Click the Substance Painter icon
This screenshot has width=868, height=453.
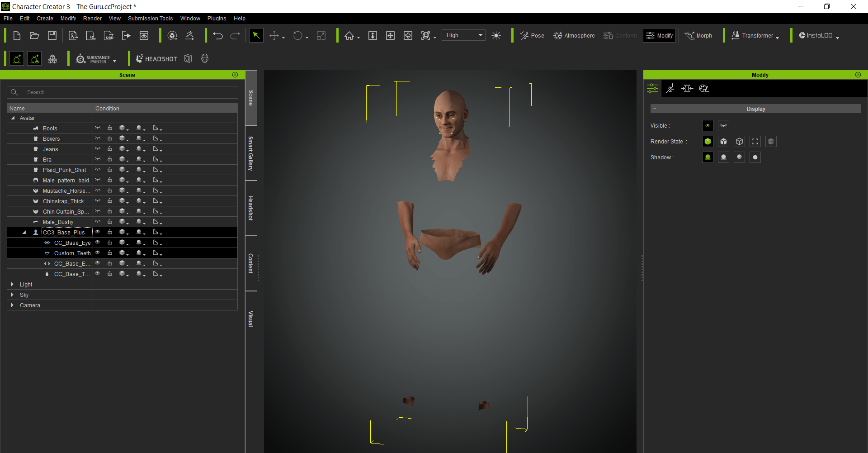click(x=93, y=59)
